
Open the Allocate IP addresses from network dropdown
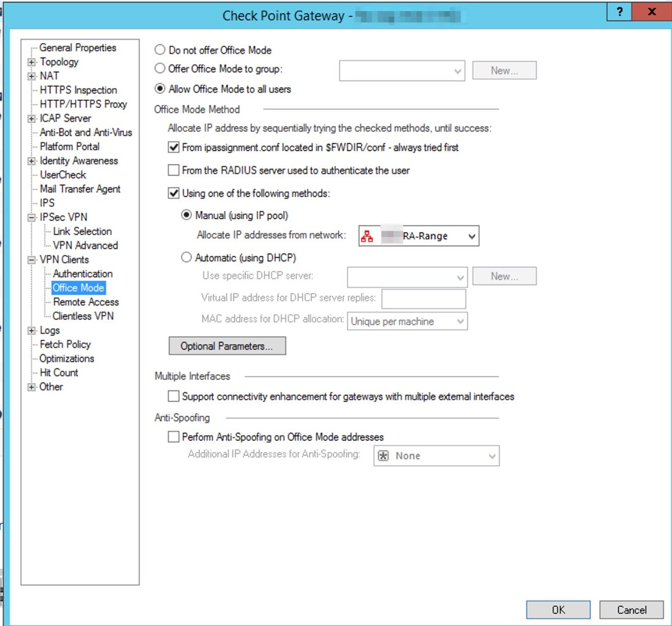tap(471, 235)
